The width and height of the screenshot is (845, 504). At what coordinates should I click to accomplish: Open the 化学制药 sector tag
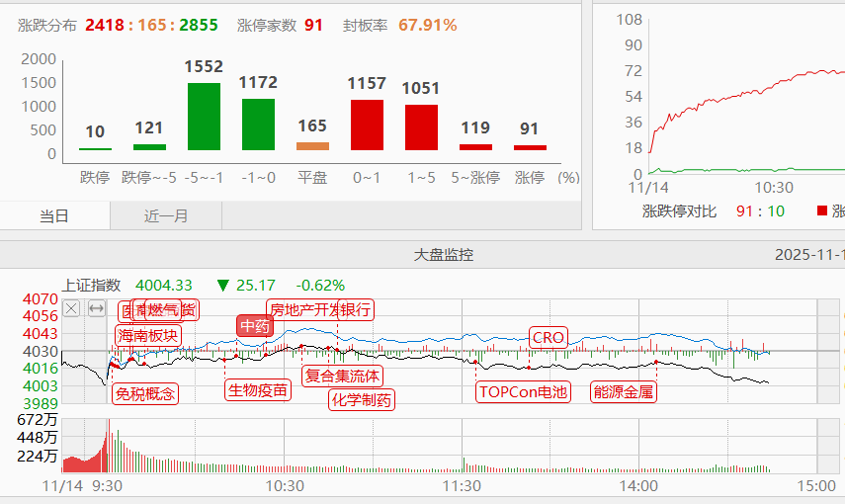361,399
